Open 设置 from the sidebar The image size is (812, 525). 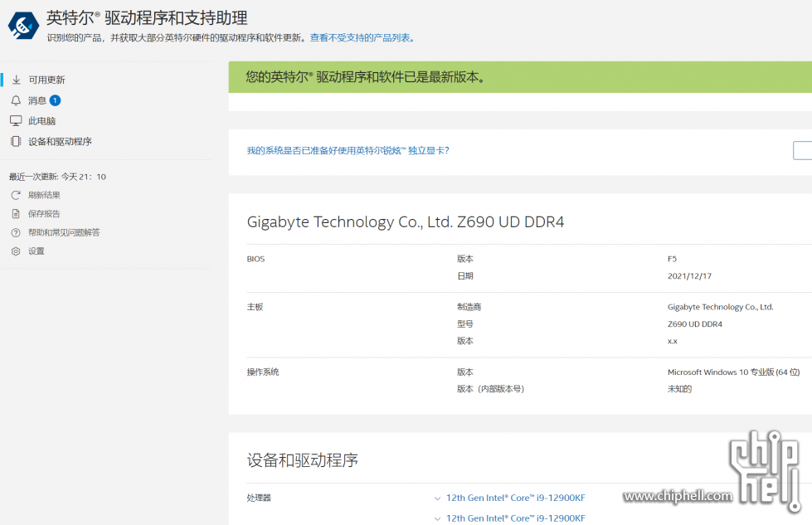36,251
